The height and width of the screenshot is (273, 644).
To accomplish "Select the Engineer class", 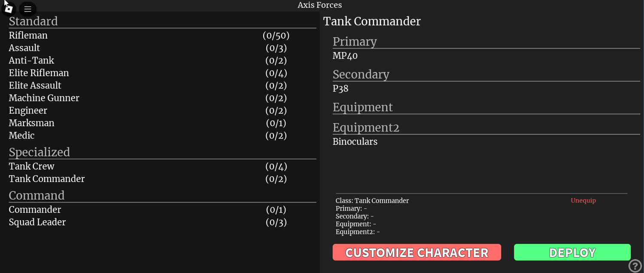I will coord(162,110).
